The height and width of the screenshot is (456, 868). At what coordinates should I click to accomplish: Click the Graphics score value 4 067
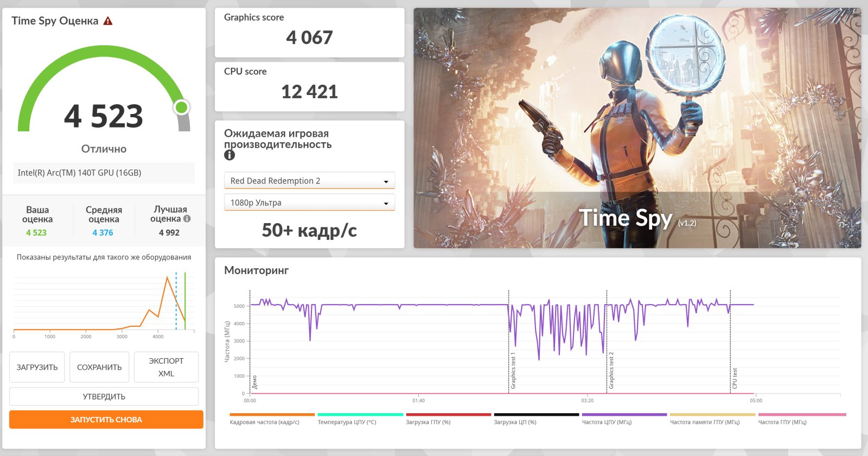309,37
